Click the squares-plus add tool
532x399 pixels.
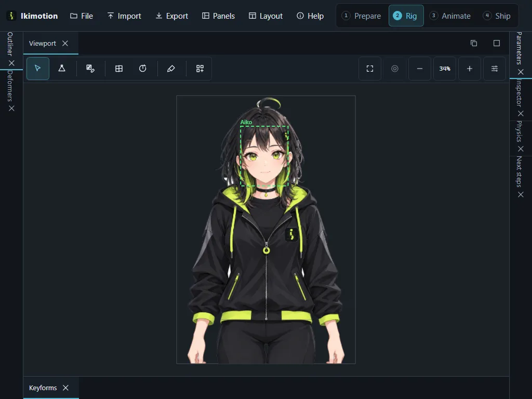click(200, 69)
